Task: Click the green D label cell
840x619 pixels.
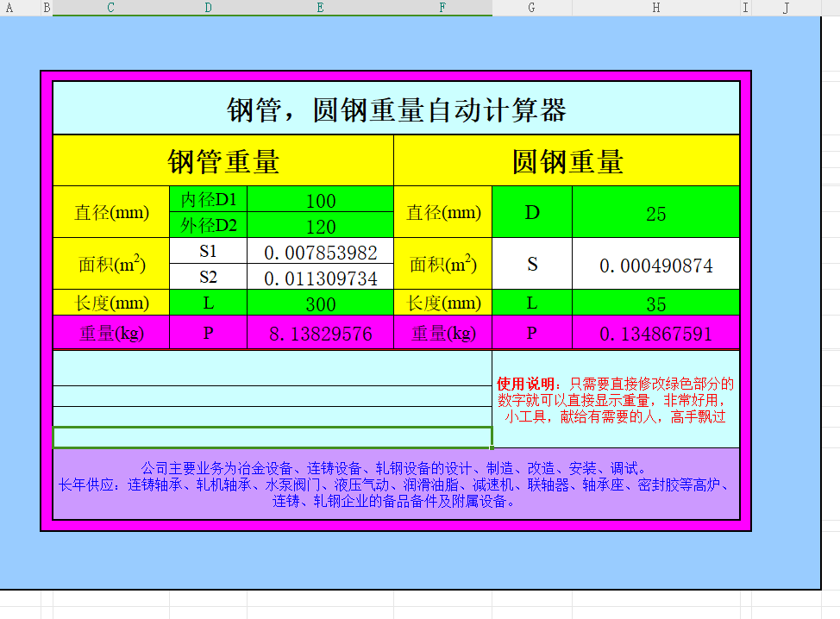Action: 532,213
